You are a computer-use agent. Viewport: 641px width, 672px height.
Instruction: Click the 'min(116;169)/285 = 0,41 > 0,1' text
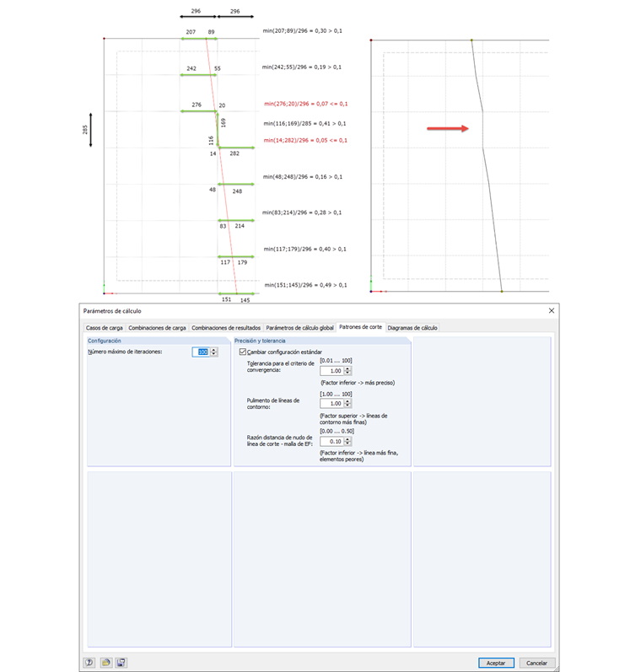pyautogui.click(x=304, y=123)
